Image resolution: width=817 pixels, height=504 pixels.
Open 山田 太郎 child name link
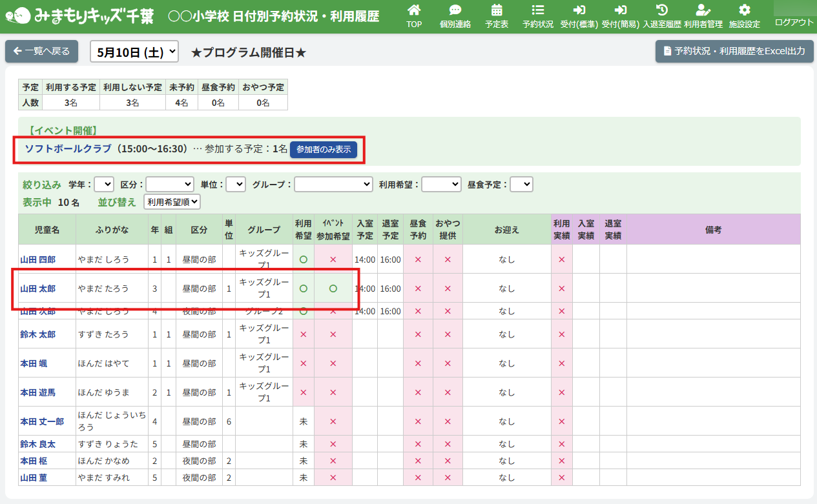click(x=37, y=288)
